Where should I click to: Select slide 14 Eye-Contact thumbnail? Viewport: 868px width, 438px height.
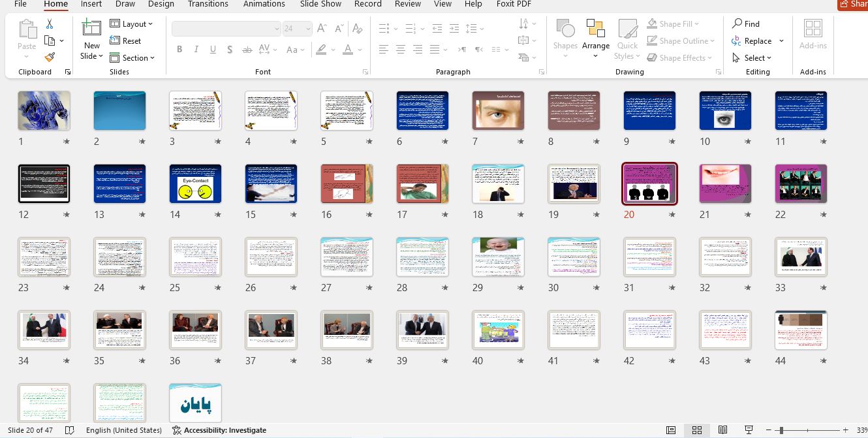coord(195,183)
